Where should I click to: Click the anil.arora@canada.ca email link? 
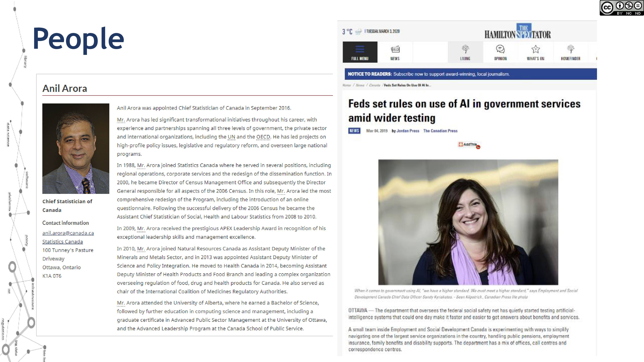(68, 233)
